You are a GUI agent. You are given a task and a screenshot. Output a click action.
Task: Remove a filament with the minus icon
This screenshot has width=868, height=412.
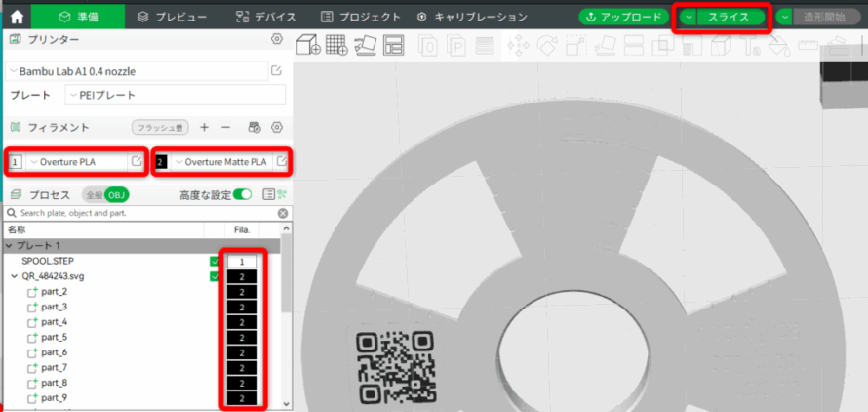(225, 128)
